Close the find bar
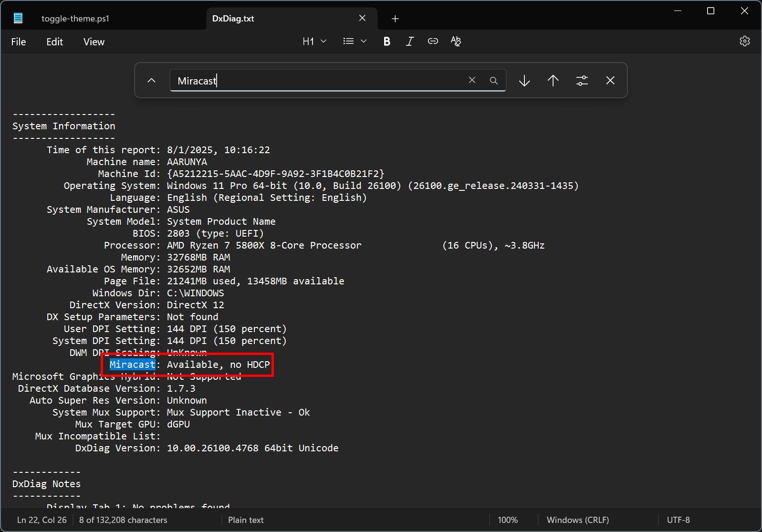Image resolution: width=762 pixels, height=532 pixels. [610, 81]
